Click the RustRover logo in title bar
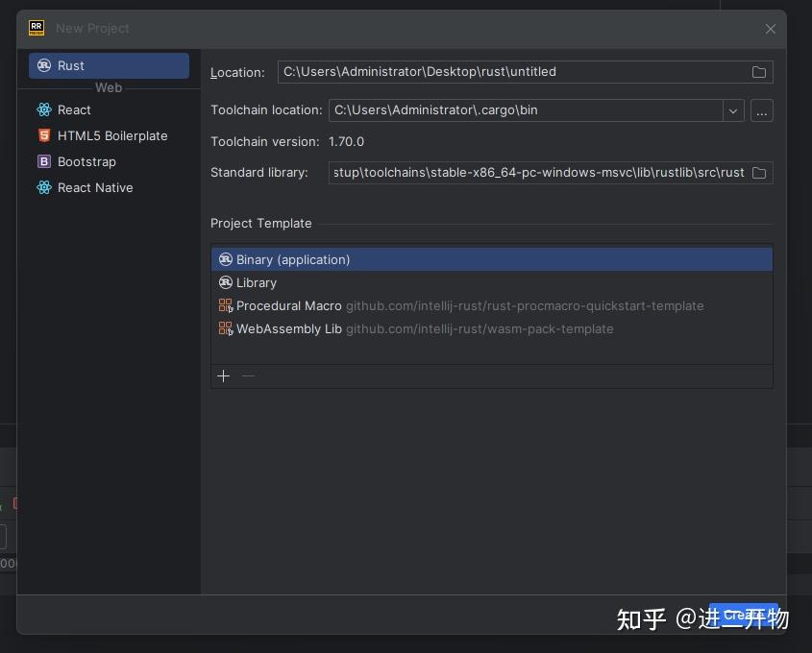Screen dimensions: 812x653 [x=37, y=28]
